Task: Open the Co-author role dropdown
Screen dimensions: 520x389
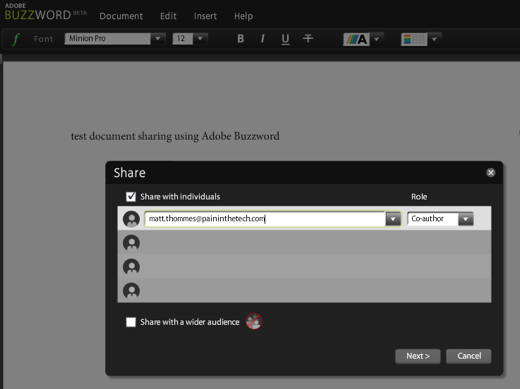Action: click(466, 219)
